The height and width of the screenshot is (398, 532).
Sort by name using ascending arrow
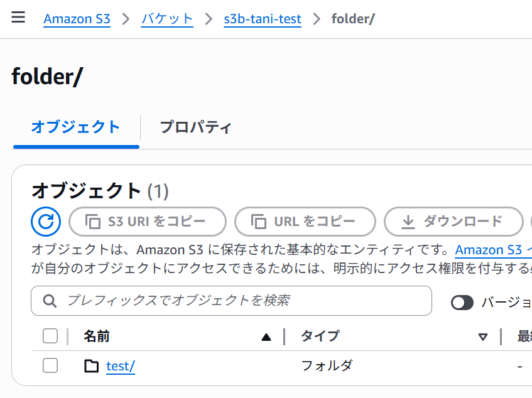click(266, 337)
